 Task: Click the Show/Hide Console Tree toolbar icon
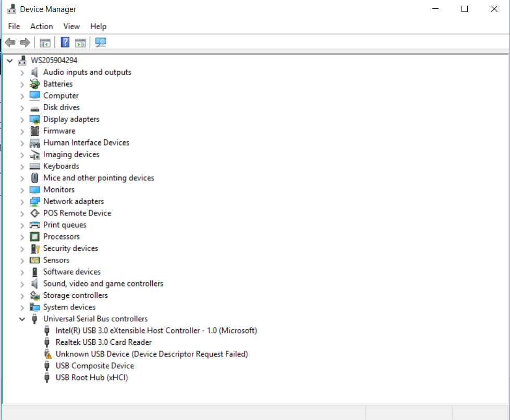[45, 42]
